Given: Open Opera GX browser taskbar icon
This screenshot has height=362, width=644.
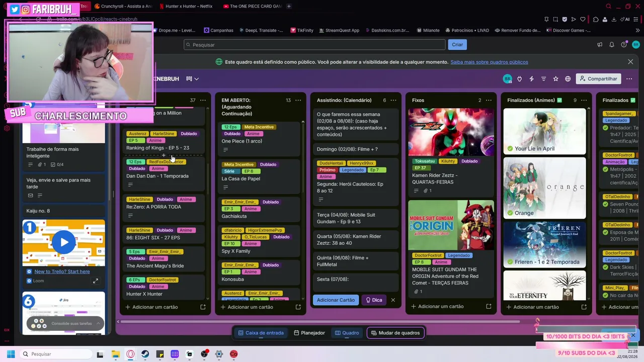Looking at the screenshot, I should point(130,354).
